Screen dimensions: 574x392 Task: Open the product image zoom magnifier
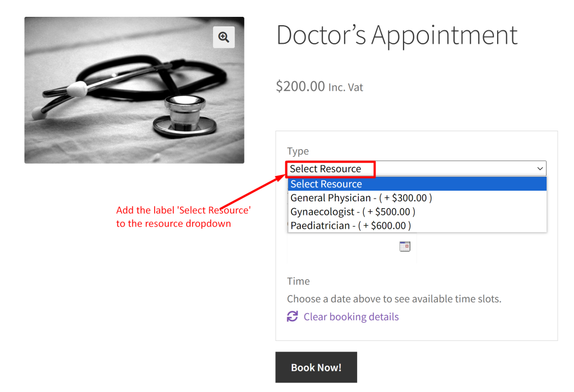(224, 37)
